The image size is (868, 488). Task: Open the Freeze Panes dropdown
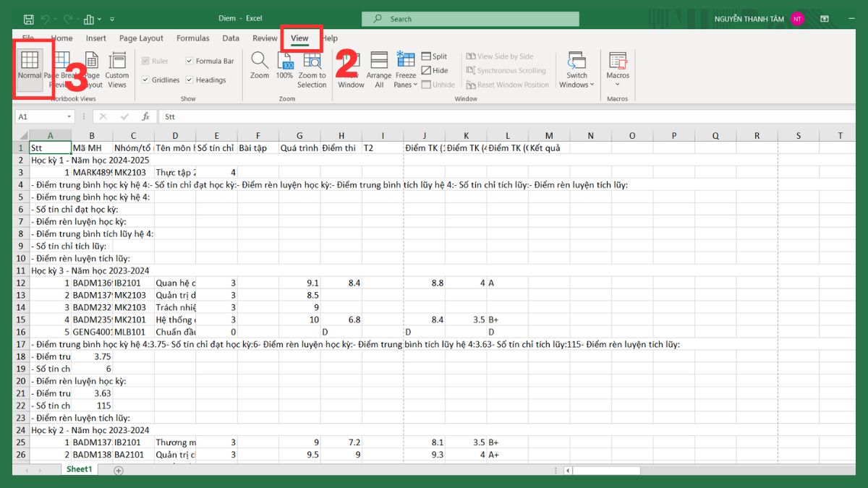[405, 69]
